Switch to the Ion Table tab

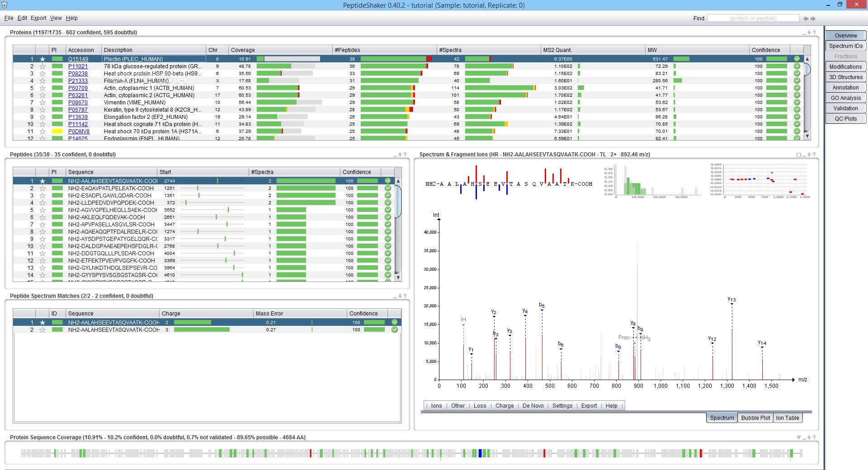pos(788,418)
